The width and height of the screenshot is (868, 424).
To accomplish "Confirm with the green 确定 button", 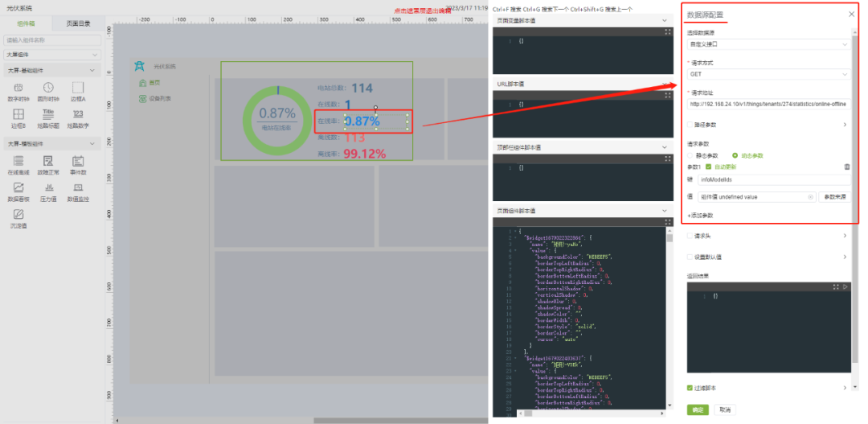I will [x=698, y=410].
